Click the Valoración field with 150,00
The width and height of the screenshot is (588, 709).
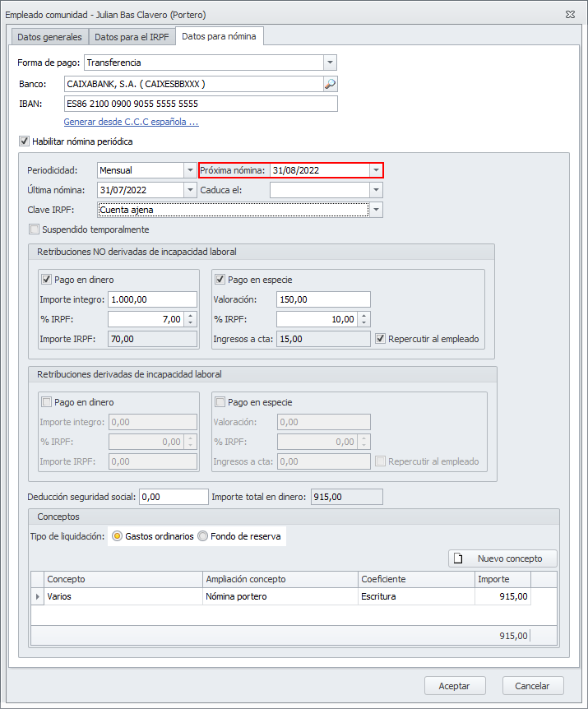pos(323,299)
